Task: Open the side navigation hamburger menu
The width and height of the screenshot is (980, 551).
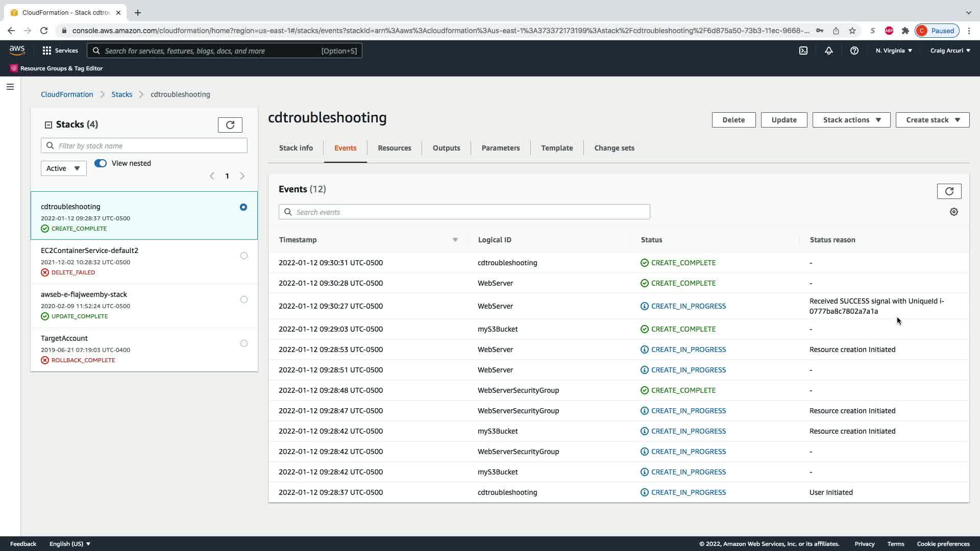Action: [10, 87]
